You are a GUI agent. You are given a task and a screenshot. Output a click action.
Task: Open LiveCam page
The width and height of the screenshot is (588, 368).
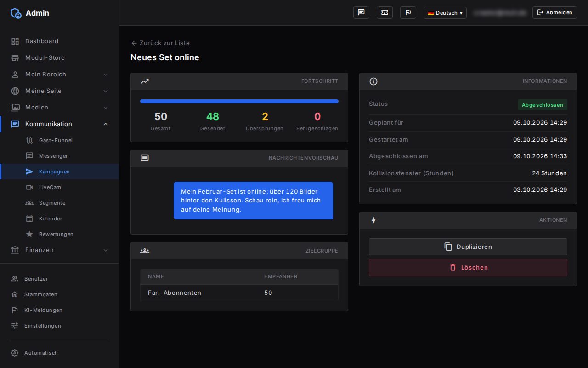[60, 187]
